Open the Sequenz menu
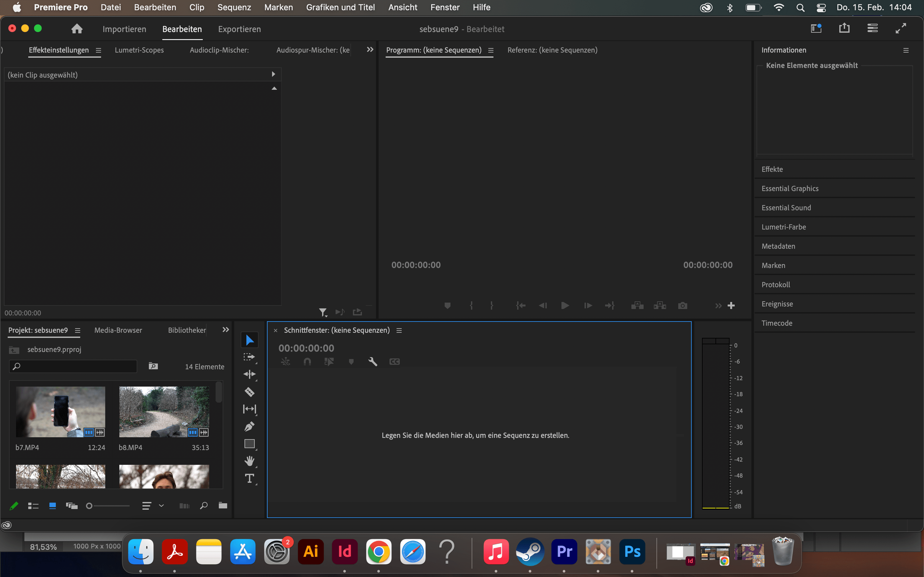924x577 pixels. [234, 7]
